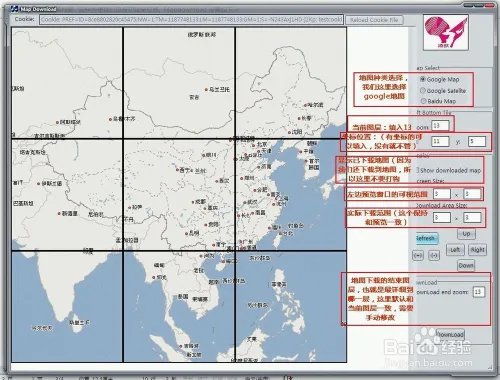Click the 北京 city label on the map
This screenshot has height=380, width=500.
tap(262, 144)
